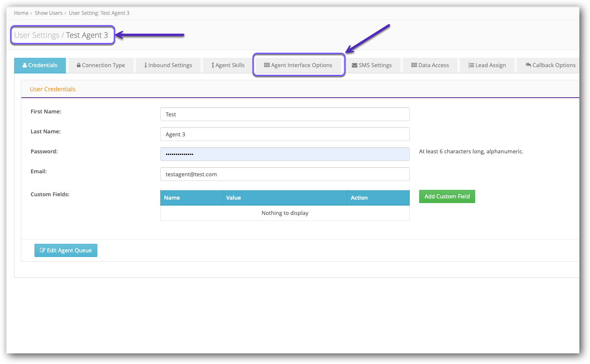Click the grid icon on Agent Interface Options tab

267,65
